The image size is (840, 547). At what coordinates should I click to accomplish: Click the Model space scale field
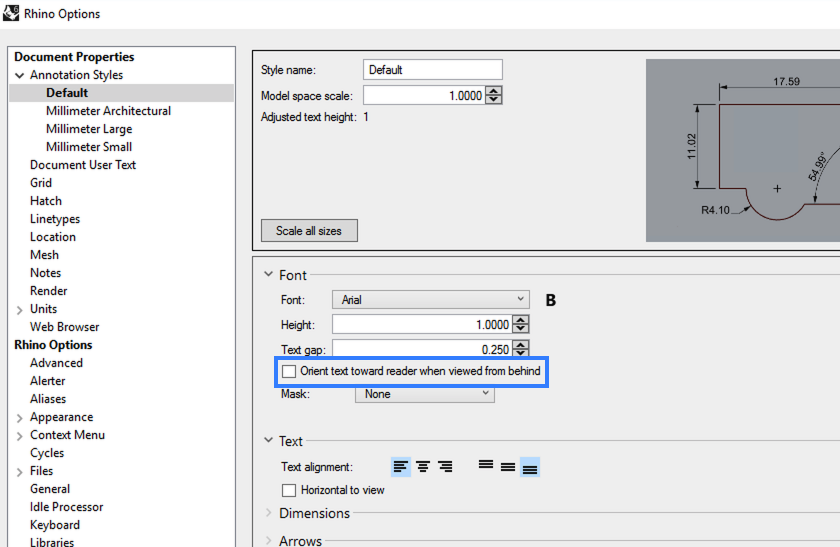424,95
